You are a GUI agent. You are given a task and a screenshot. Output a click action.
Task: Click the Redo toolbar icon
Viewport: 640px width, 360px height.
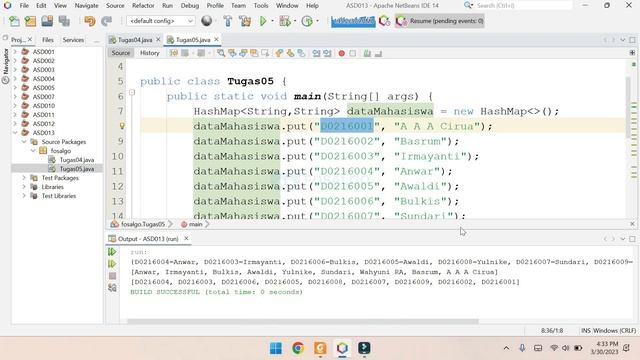tap(106, 21)
